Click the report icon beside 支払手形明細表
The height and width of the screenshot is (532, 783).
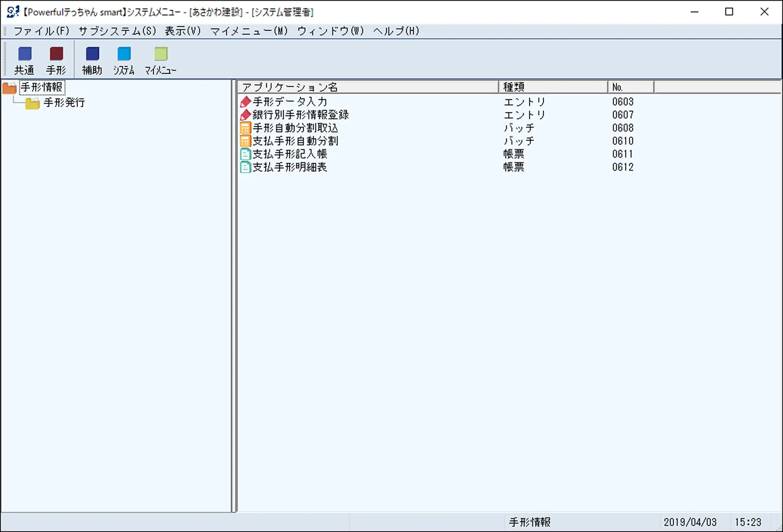pyautogui.click(x=246, y=167)
